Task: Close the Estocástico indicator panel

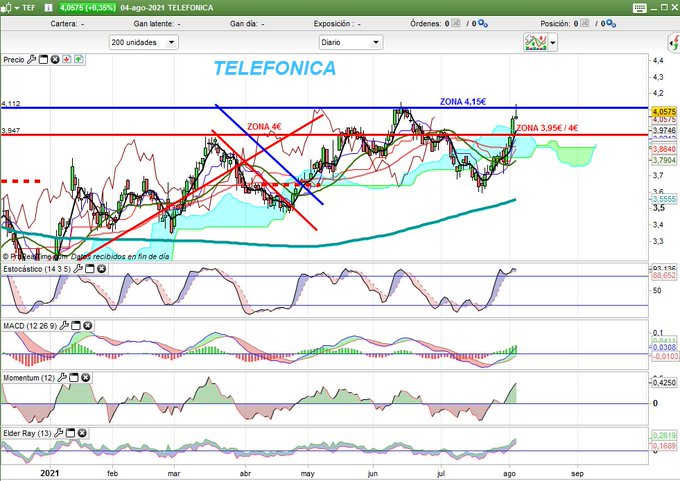Action: [101, 269]
